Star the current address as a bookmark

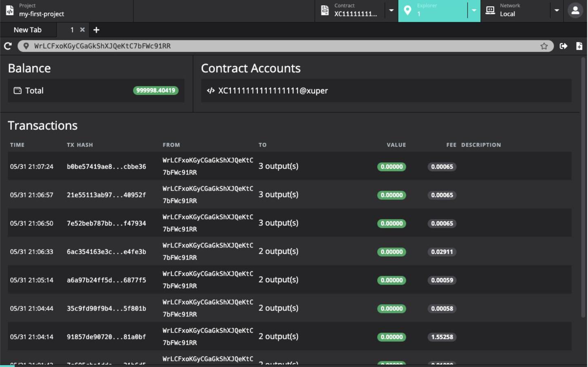point(544,46)
